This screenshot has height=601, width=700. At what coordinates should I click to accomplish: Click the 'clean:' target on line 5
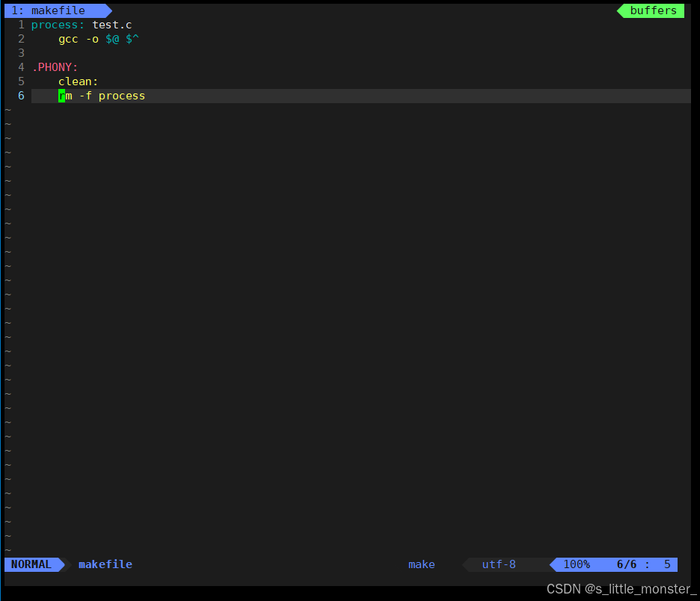click(78, 81)
